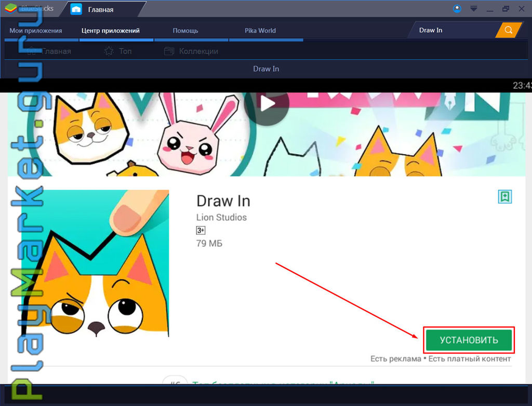Switch to Центр приложений tab

110,31
